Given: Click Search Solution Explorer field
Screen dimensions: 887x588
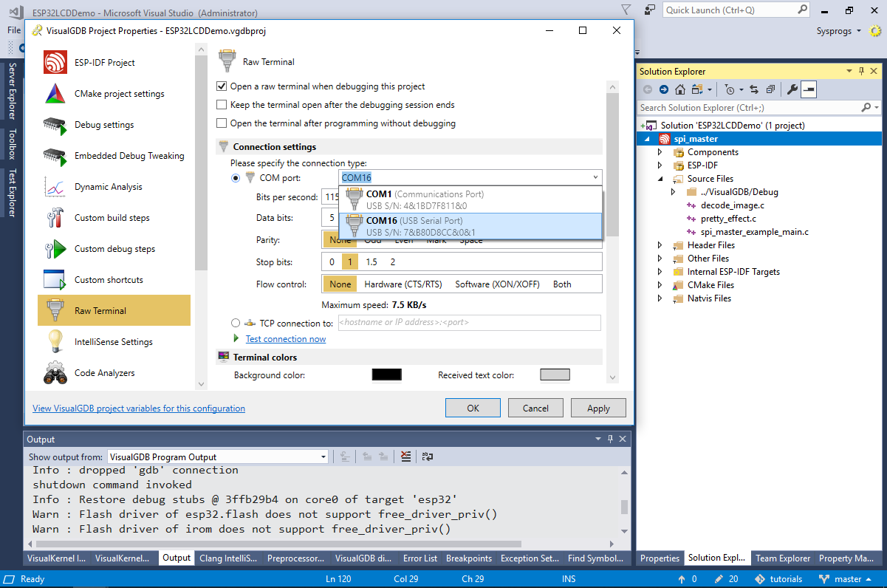Looking at the screenshot, I should tap(748, 107).
